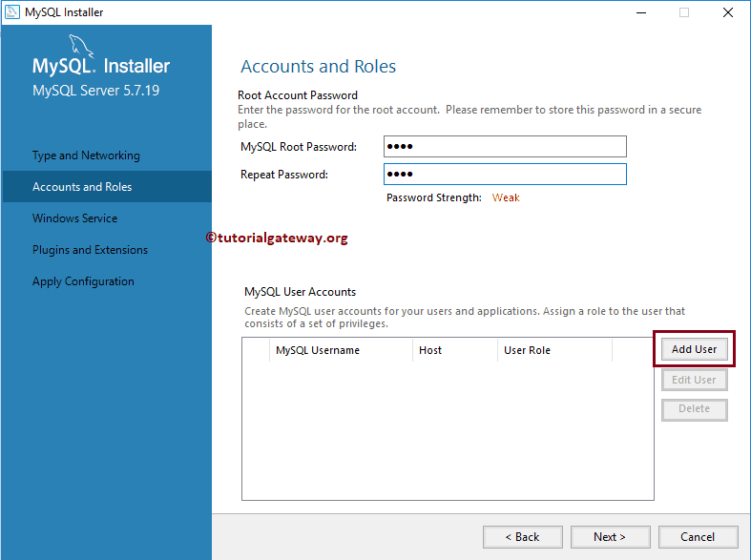Click the MySQL Username column header
This screenshot has width=751, height=560.
click(x=341, y=350)
